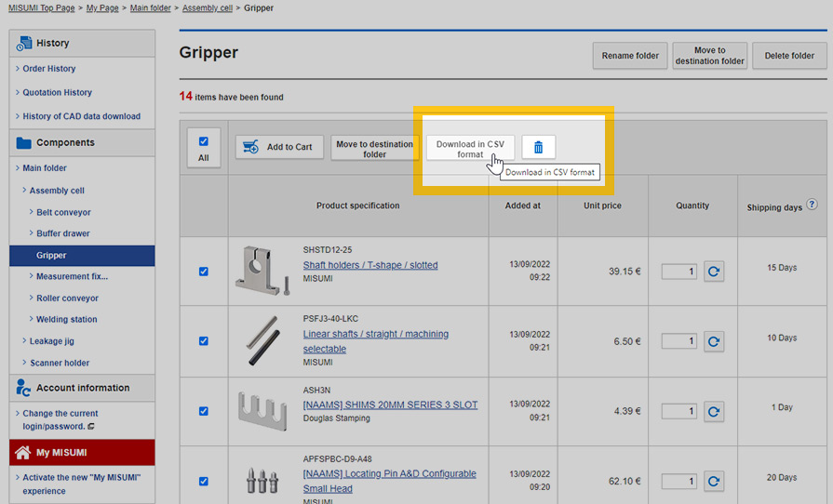
Task: Expand the Welding station folder
Action: [x=66, y=320]
